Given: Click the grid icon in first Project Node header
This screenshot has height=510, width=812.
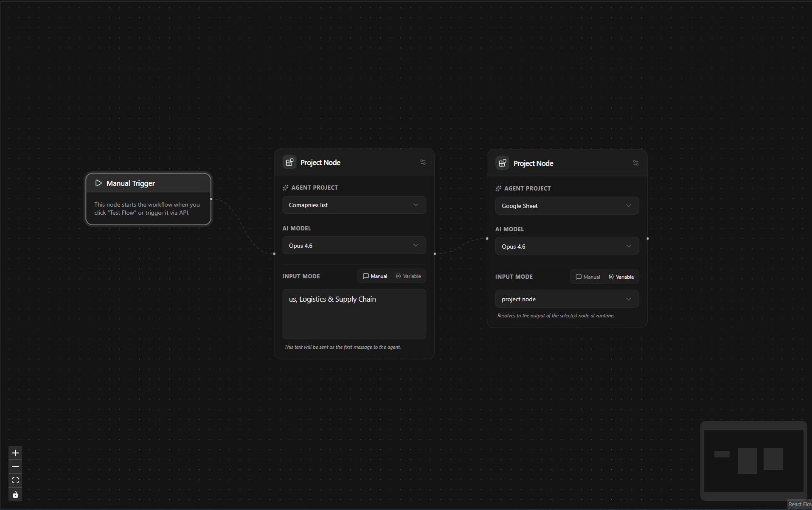Looking at the screenshot, I should click(x=289, y=162).
